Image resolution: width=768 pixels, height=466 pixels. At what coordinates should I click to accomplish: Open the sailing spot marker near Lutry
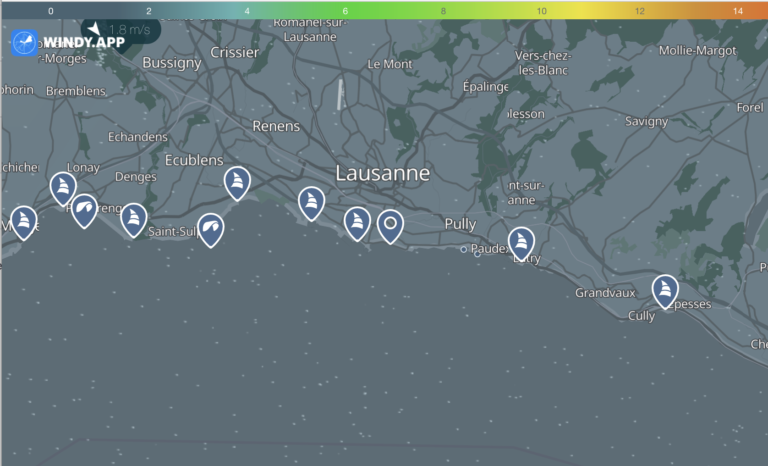521,242
